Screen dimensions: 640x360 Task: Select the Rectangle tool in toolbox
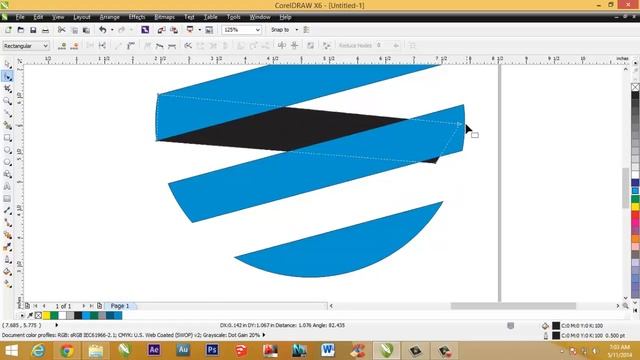pos(7,138)
